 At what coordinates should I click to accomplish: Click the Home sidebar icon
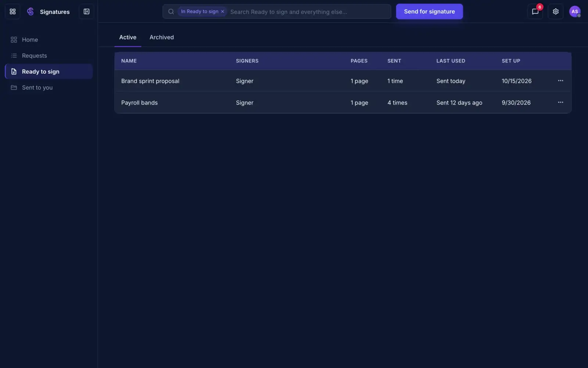pos(14,40)
